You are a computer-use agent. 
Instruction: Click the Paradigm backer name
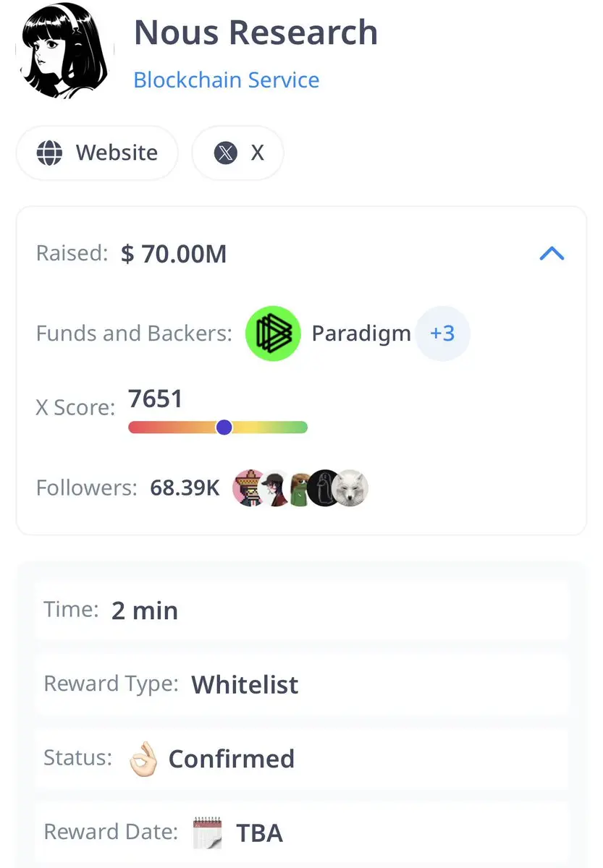coord(361,333)
